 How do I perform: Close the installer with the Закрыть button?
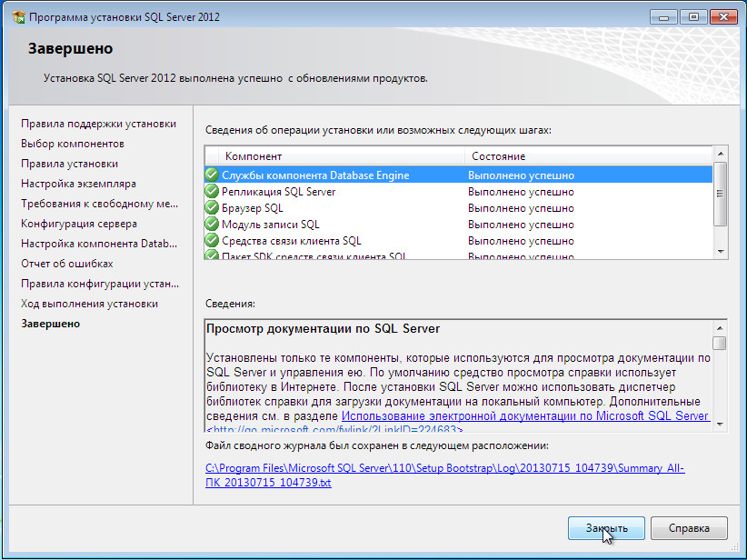(606, 528)
